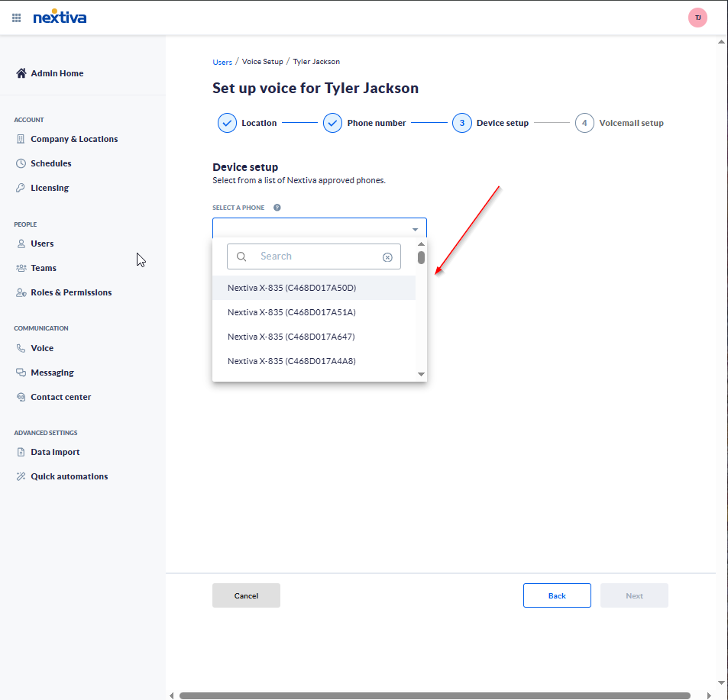The image size is (728, 700).
Task: Click the Users person icon
Action: pos(21,244)
